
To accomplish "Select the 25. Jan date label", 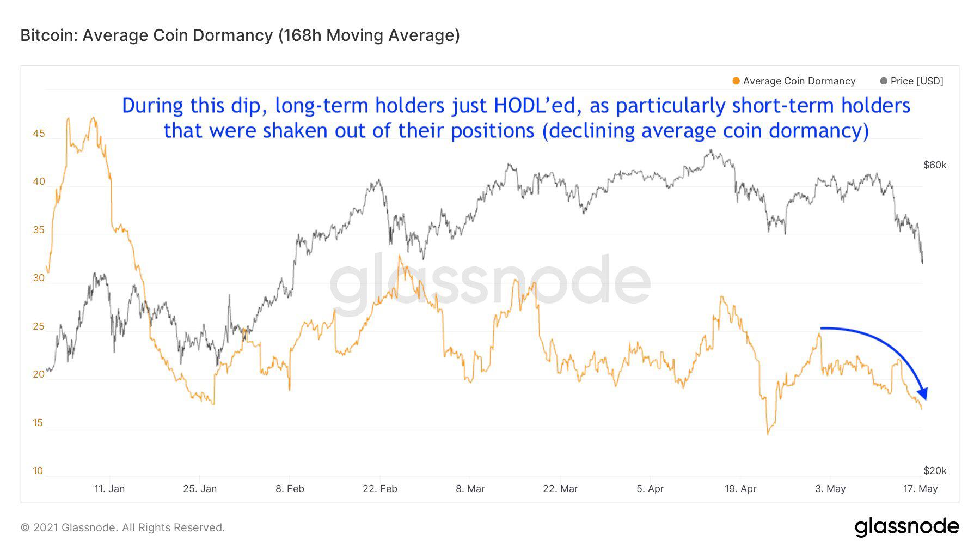I will point(200,489).
